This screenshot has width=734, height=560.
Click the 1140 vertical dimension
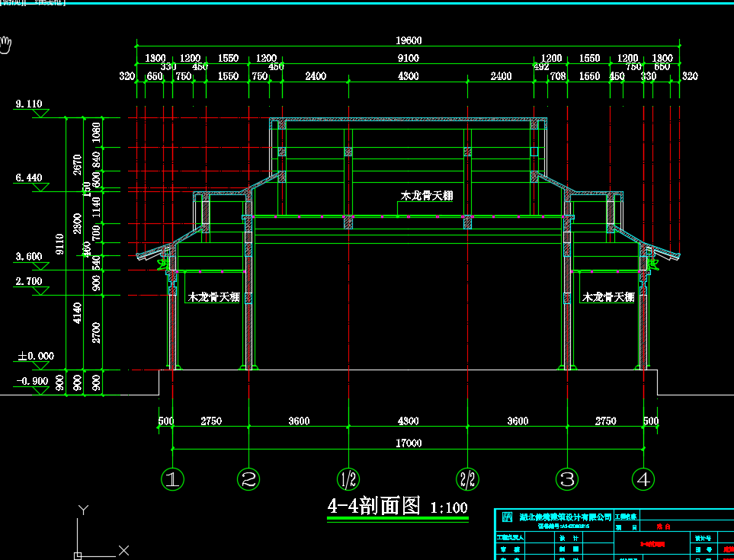(97, 206)
